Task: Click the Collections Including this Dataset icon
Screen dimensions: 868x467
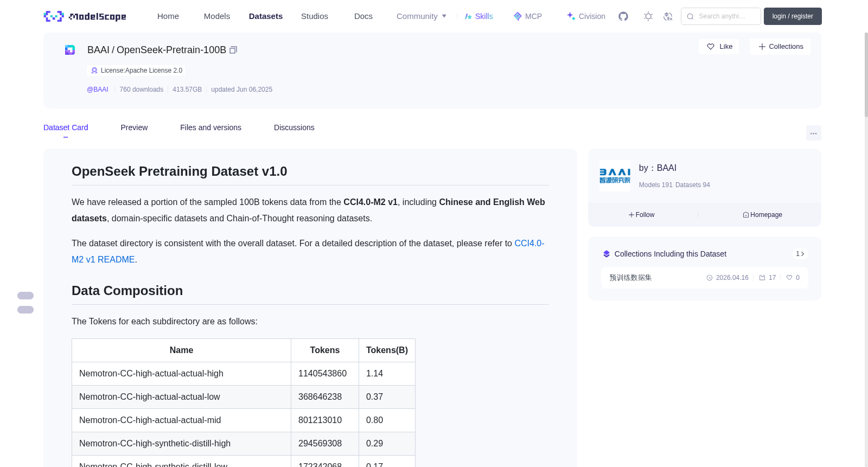Action: pos(607,254)
